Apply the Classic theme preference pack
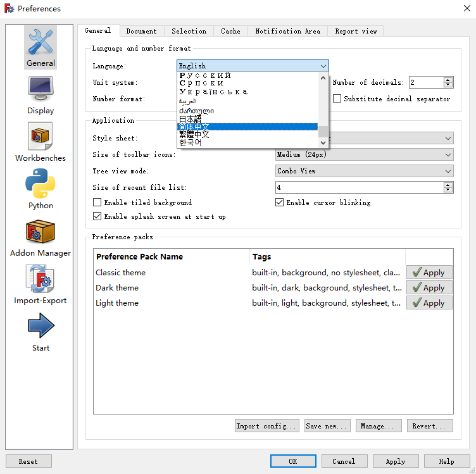 click(x=429, y=272)
